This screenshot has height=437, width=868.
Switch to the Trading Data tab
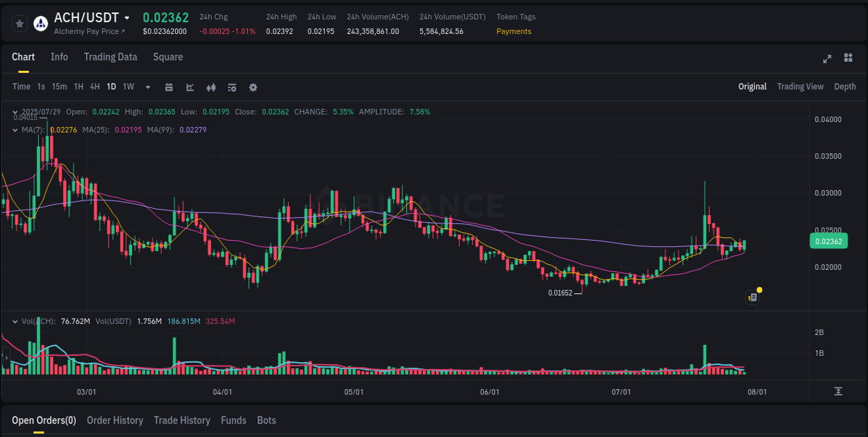[110, 57]
